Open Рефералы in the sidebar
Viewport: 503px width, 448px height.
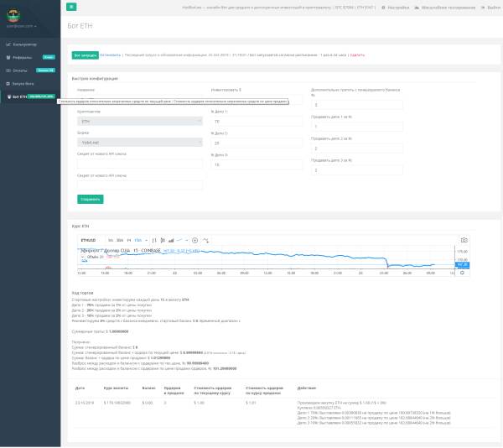tap(23, 57)
